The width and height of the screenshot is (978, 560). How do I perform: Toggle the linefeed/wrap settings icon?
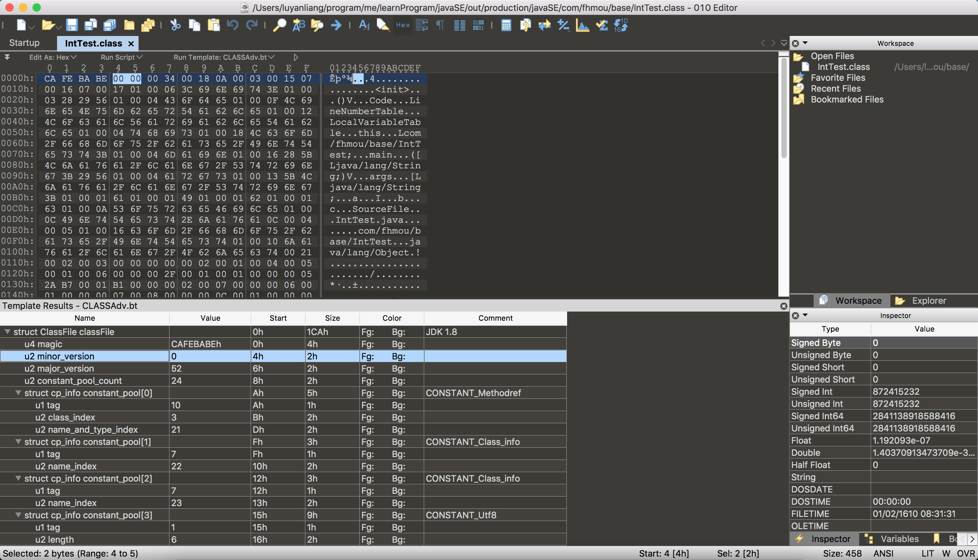[422, 25]
